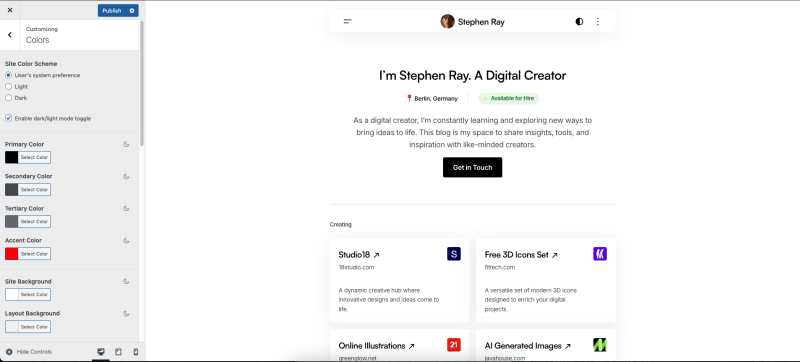The image size is (800, 362).
Task: Click moon icon next to Accent Color
Action: click(127, 241)
